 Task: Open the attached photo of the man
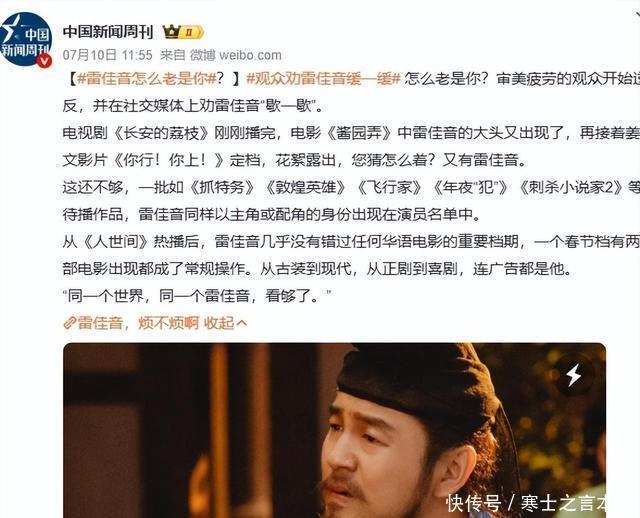coord(334,430)
